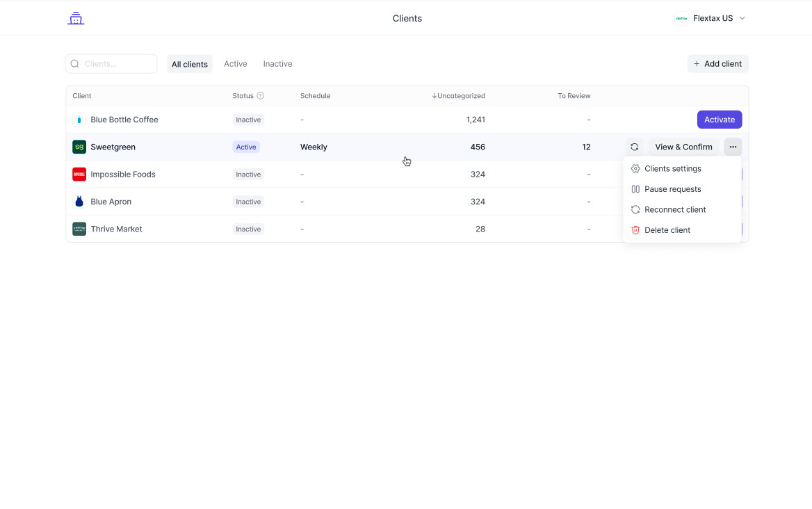The image size is (812, 509).
Task: Toggle the Sweetgreen three-dot more menu
Action: point(733,147)
